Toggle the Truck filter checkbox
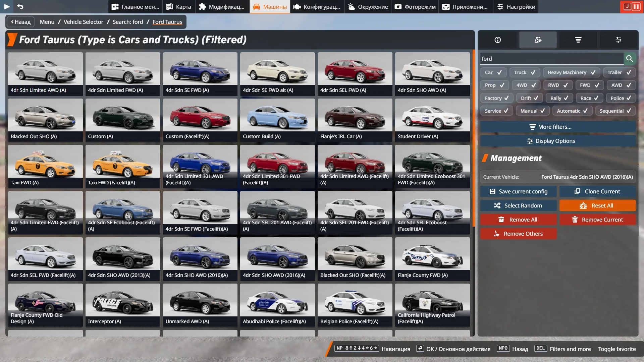This screenshot has height=362, width=644. click(525, 72)
